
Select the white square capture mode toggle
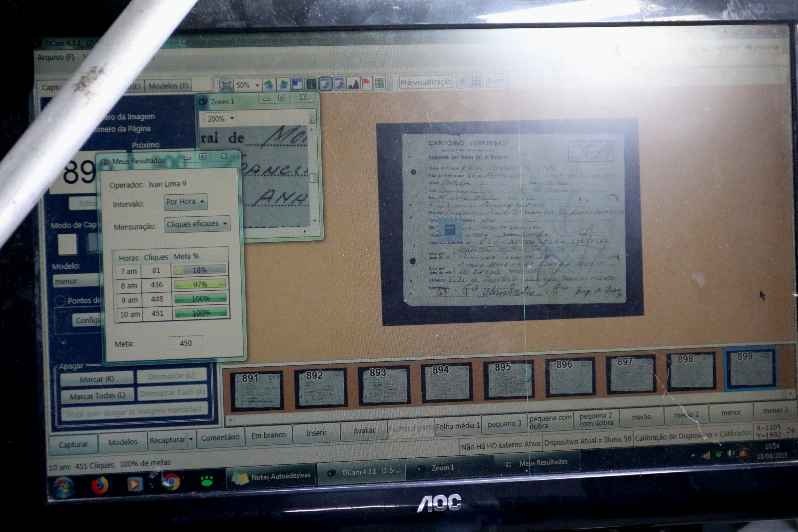point(67,244)
